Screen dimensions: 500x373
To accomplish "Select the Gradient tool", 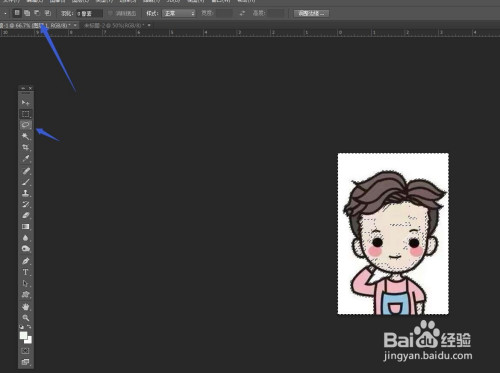I will (25, 227).
